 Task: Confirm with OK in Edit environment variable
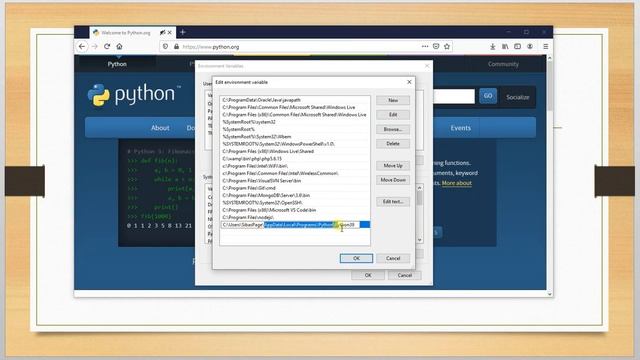pyautogui.click(x=356, y=258)
